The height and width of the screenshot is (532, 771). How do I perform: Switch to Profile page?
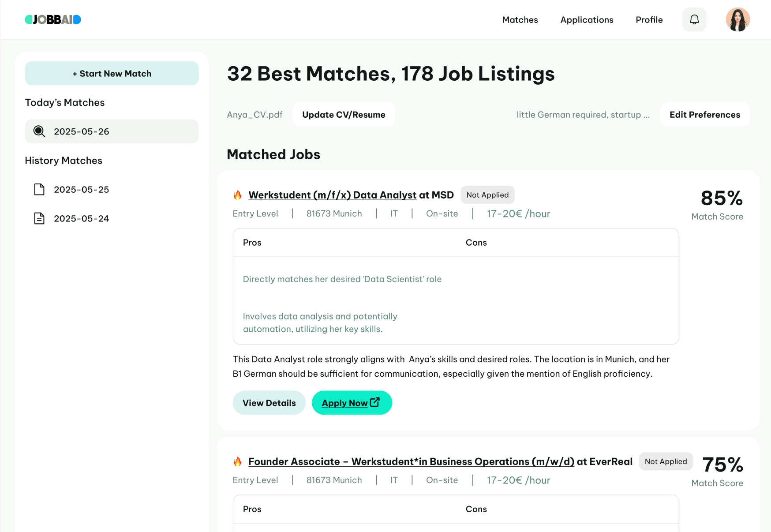(649, 20)
